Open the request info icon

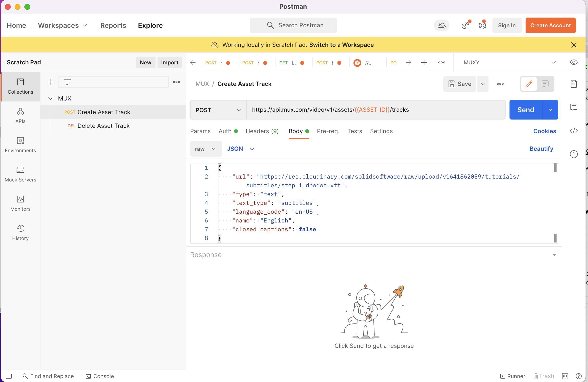pos(573,154)
